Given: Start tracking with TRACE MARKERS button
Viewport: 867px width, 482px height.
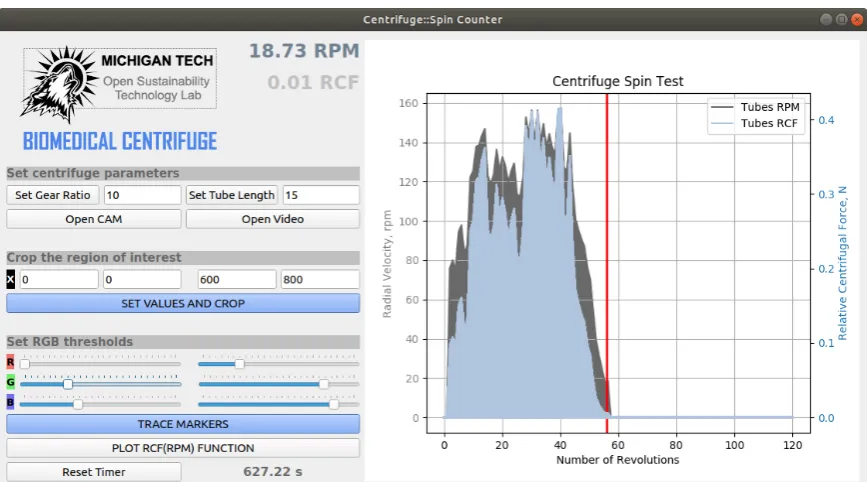Looking at the screenshot, I should coord(183,424).
